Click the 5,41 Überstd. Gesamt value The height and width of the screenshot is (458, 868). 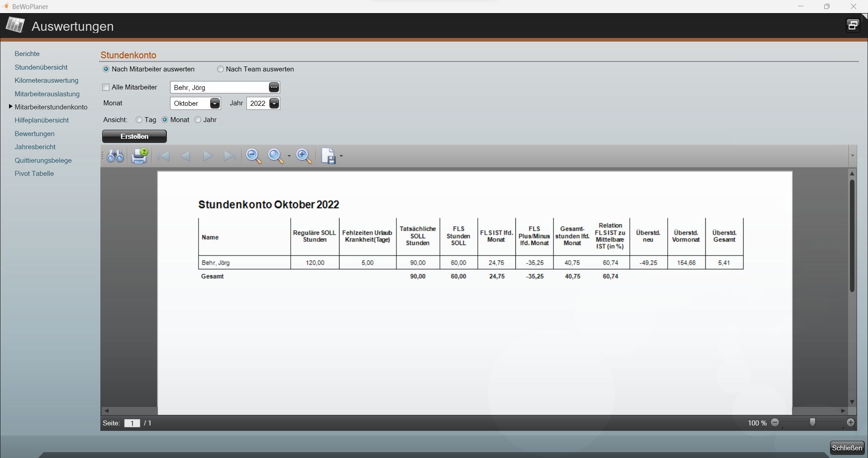tap(724, 263)
